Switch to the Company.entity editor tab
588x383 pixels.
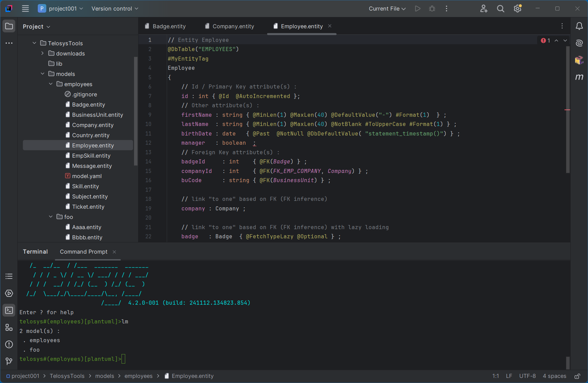[233, 26]
